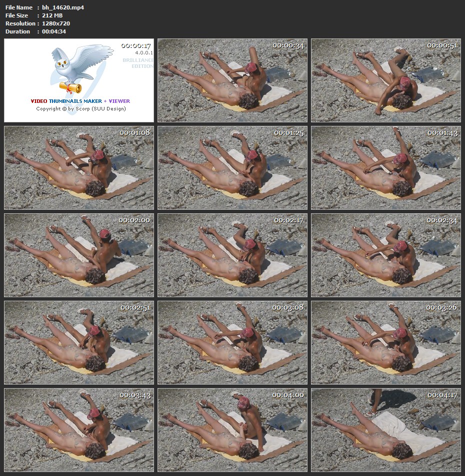Select the frame marked 00:01:08

(79, 168)
